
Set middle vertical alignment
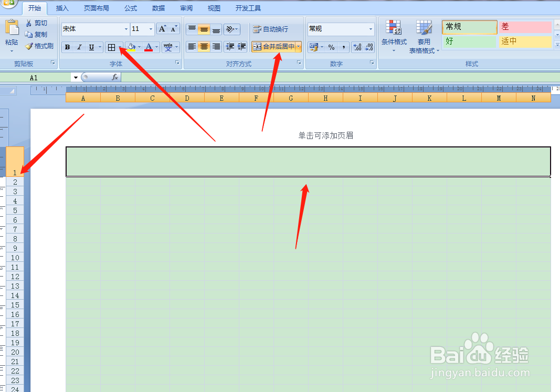[x=204, y=29]
